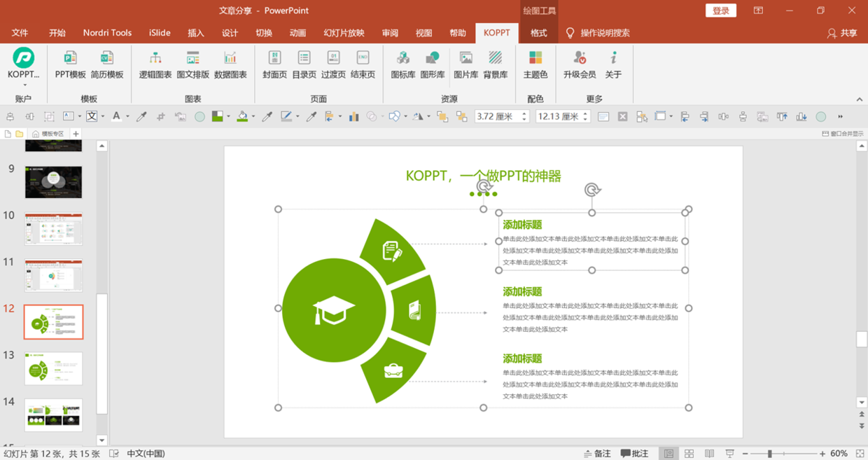This screenshot has width=868, height=460.
Task: Insert a 目录页 contents page
Action: (304, 66)
